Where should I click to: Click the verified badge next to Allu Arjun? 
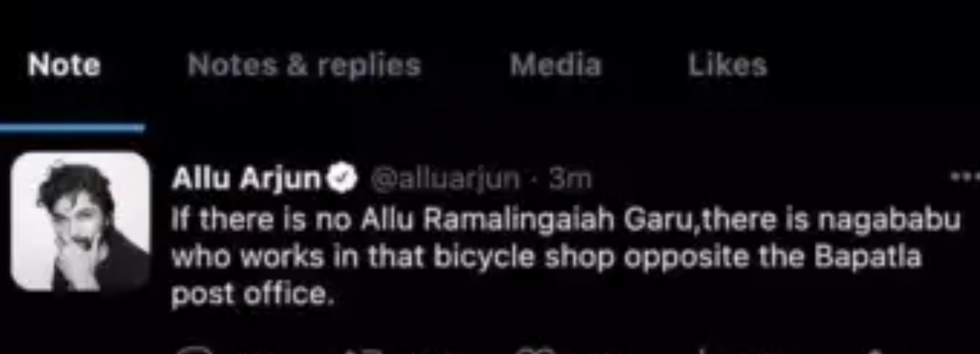[341, 178]
